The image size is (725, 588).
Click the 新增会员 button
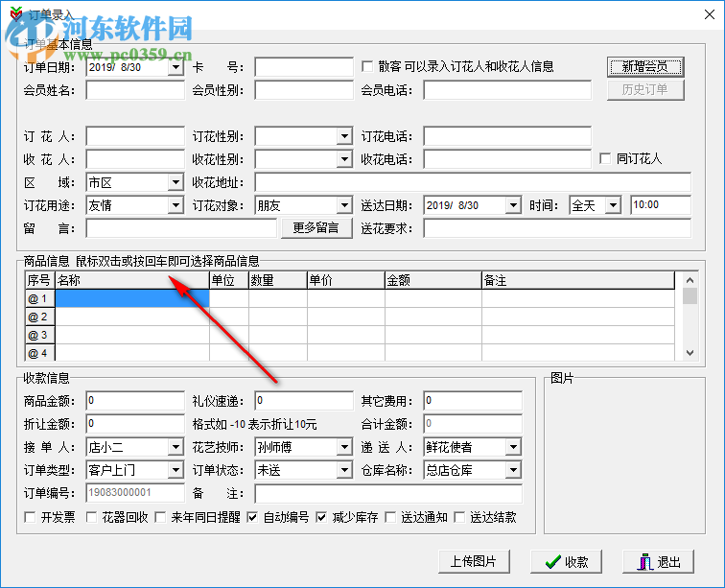click(645, 67)
